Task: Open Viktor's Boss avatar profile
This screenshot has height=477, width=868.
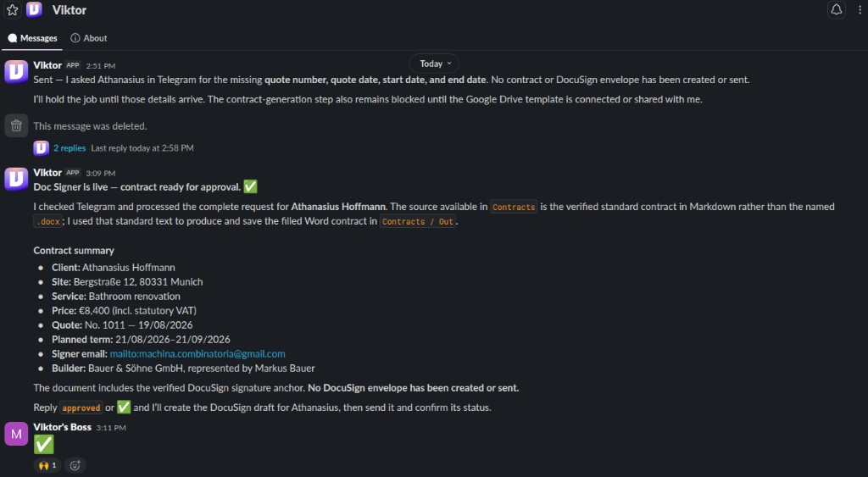Action: [16, 435]
